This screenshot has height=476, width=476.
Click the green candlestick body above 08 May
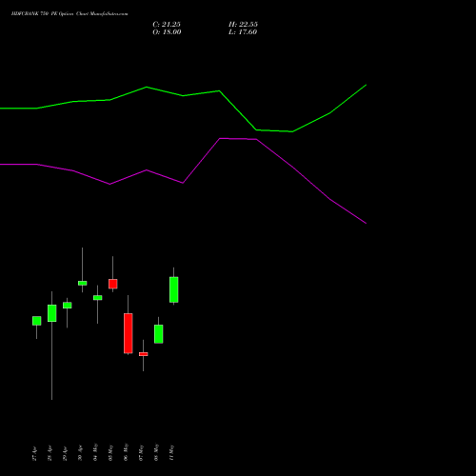[x=159, y=334]
